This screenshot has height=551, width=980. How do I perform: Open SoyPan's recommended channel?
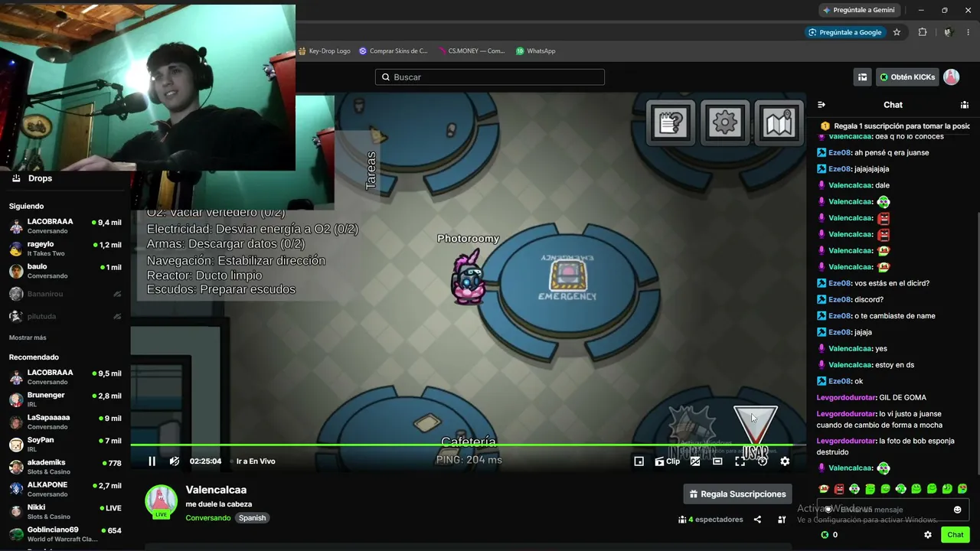point(65,445)
